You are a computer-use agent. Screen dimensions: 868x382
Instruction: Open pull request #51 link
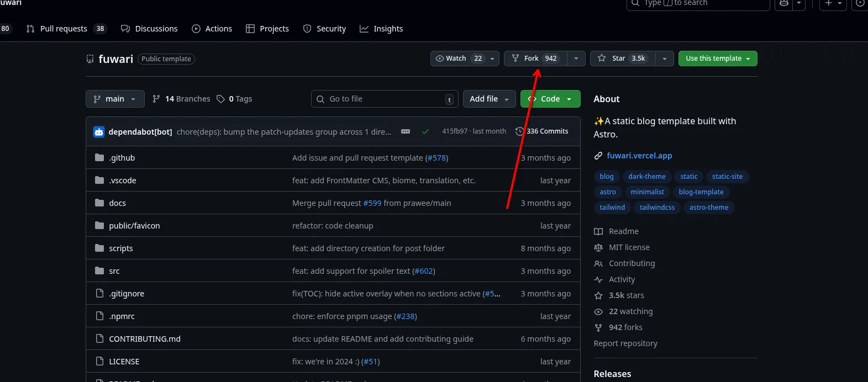pos(371,362)
